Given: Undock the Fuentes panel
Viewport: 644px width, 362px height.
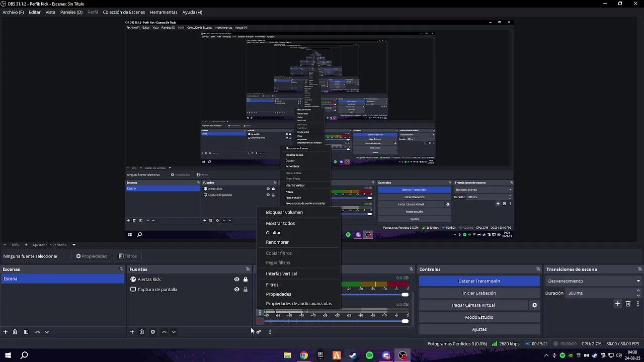Looking at the screenshot, I should click(x=248, y=269).
